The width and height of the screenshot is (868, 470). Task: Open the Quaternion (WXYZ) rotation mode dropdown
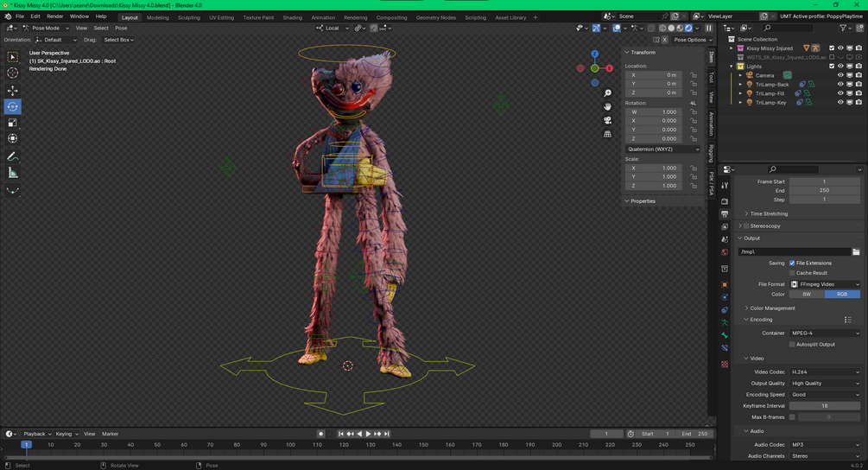point(662,149)
